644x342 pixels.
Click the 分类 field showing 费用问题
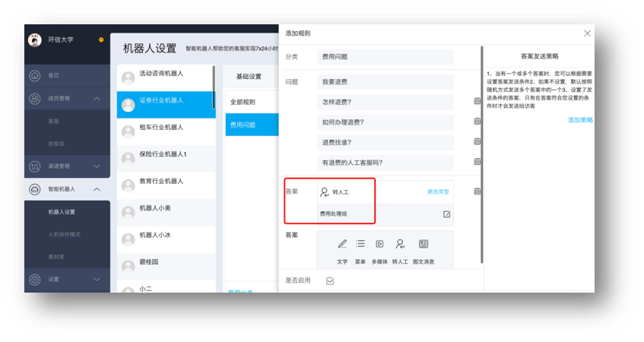[385, 57]
